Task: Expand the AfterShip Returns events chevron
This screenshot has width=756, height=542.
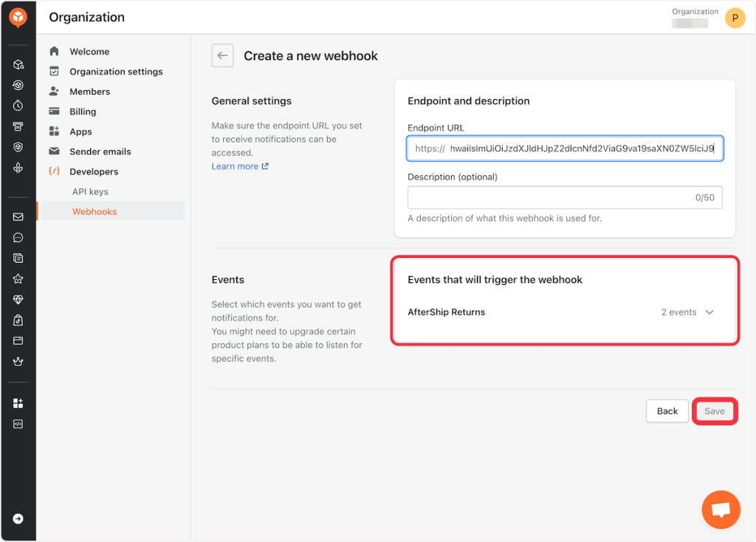Action: (709, 312)
